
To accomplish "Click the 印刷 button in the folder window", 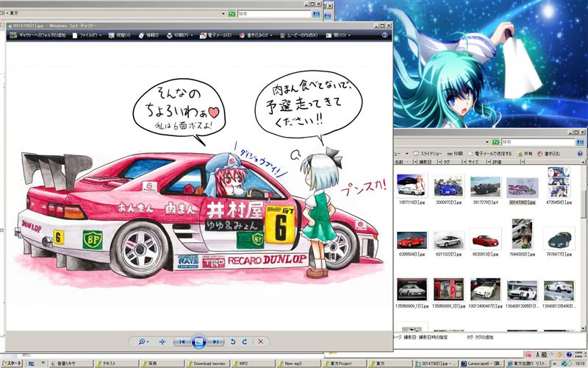I will point(455,154).
